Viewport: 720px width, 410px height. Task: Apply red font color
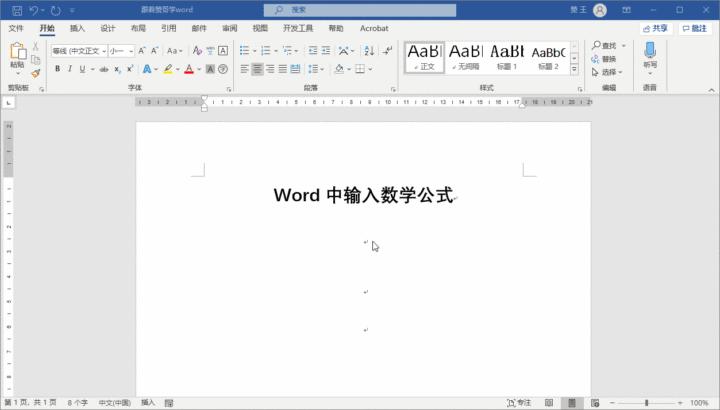(x=189, y=69)
